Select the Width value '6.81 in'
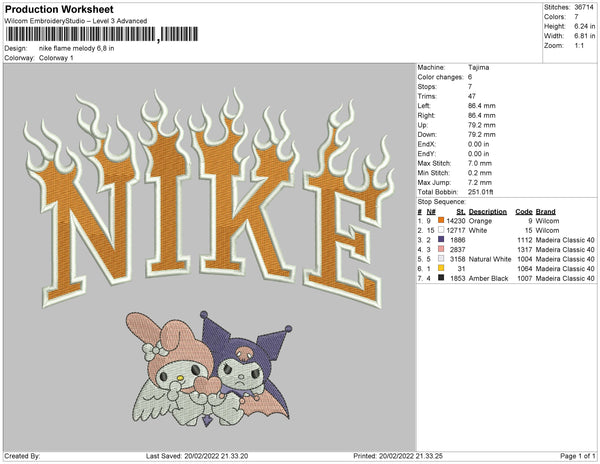 (x=584, y=36)
